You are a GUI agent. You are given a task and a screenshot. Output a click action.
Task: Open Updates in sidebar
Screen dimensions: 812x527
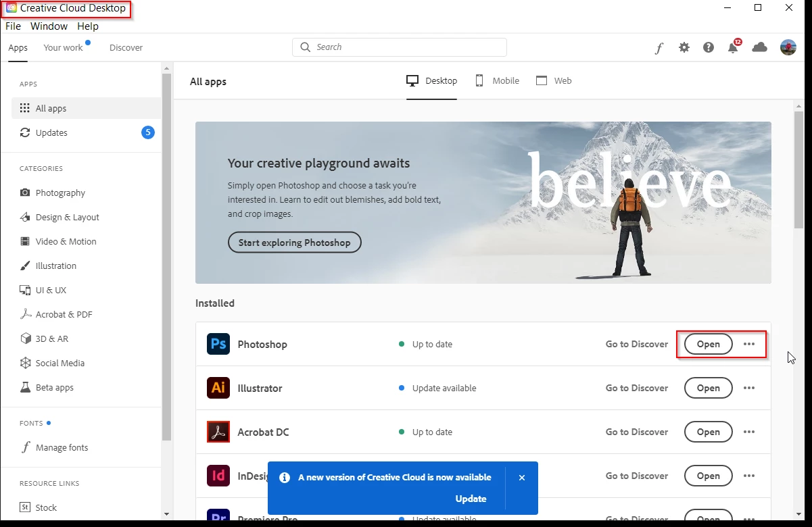87,132
